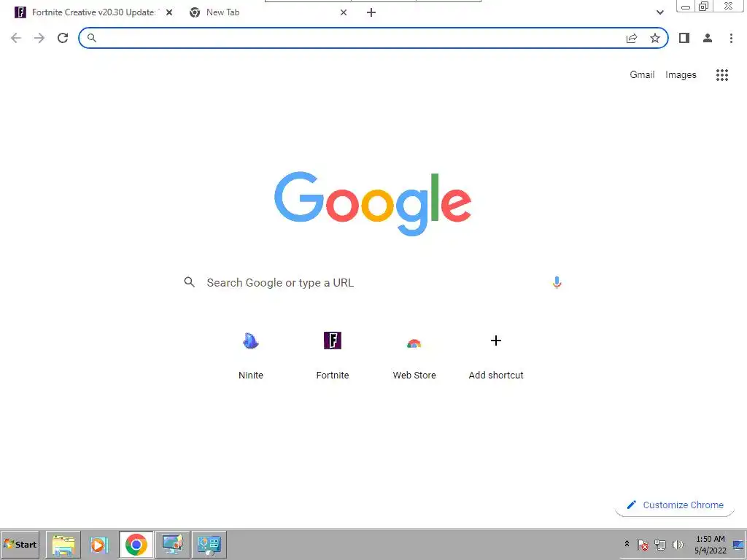Open the volume speaker icon
This screenshot has width=747, height=560.
[677, 544]
